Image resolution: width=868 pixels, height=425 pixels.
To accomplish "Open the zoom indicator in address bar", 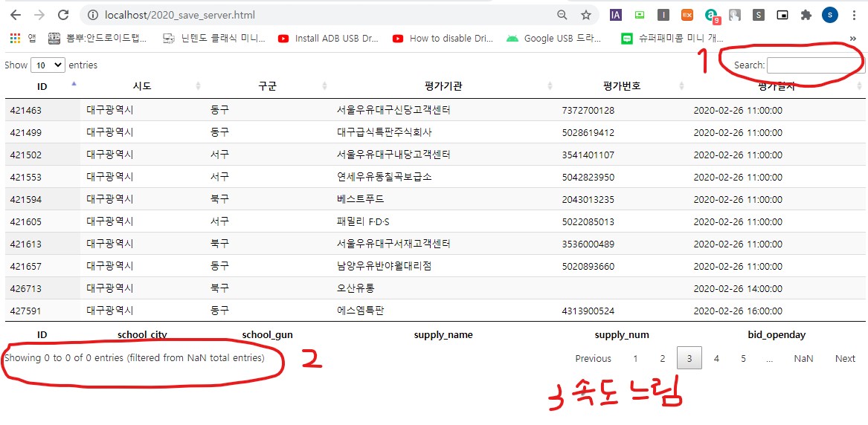I will click(x=562, y=15).
